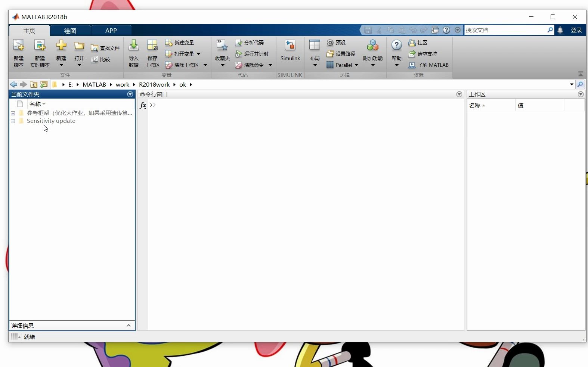Click the browse for folder icon
Image resolution: width=588 pixels, height=367 pixels.
(x=44, y=84)
